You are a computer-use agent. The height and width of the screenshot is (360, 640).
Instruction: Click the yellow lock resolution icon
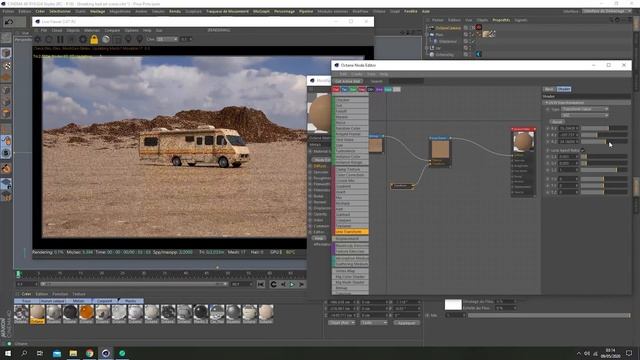click(94, 39)
